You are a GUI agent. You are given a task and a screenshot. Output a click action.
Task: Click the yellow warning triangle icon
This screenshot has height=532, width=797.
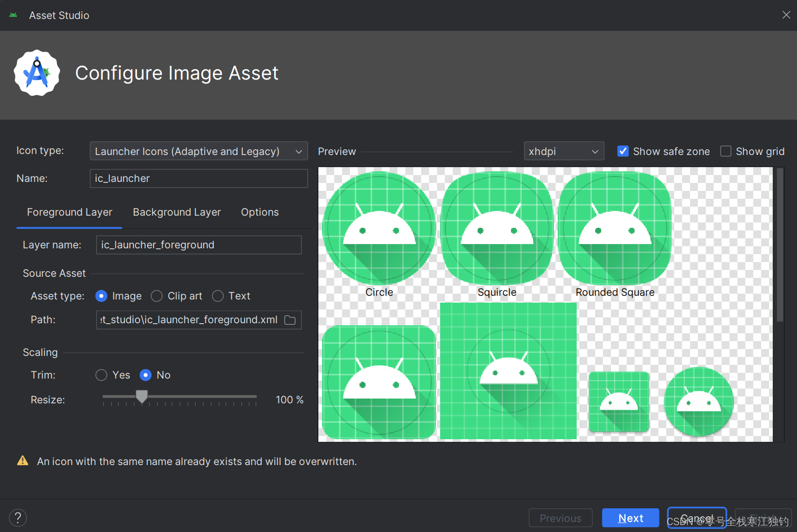tap(23, 461)
